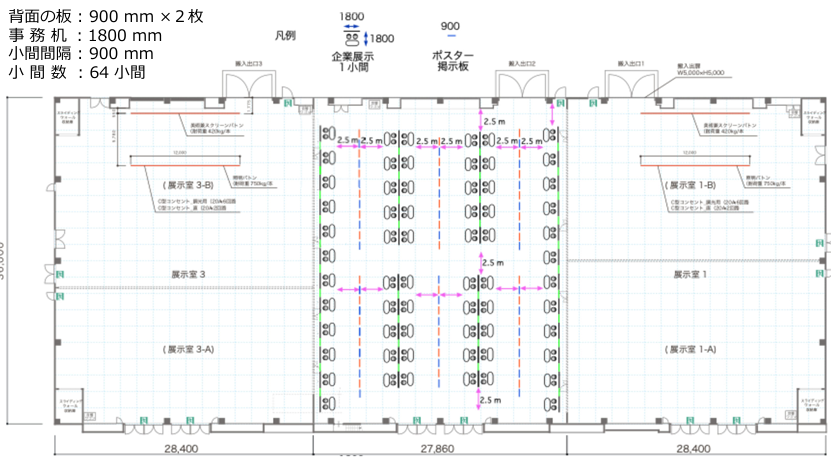Click the blue 1800 width arrow in legend
Screen dimensions: 831x459
[x=351, y=26]
